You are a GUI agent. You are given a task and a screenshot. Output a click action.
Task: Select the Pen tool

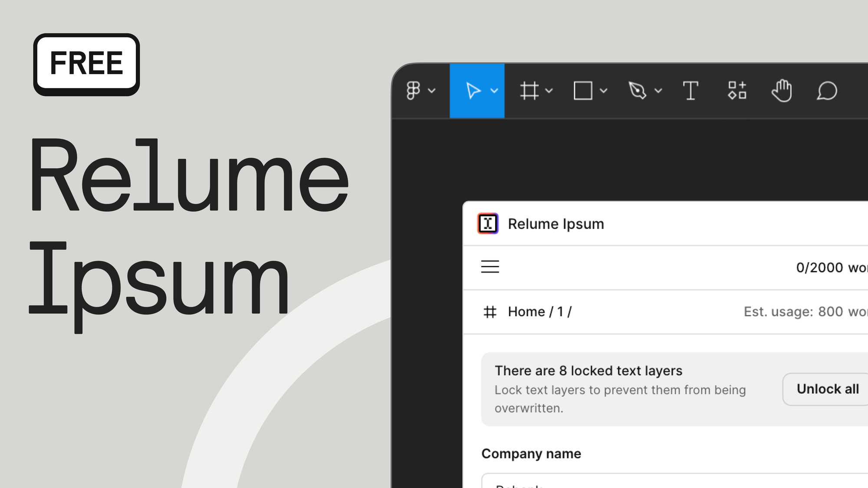coord(637,91)
